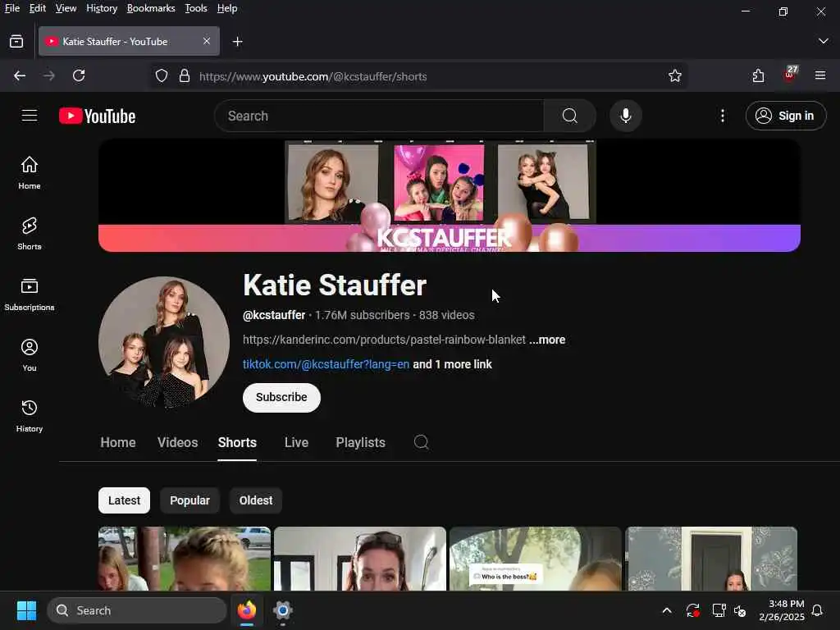840x630 pixels.
Task: Open Firefox extensions puzzle icon
Action: point(758,76)
